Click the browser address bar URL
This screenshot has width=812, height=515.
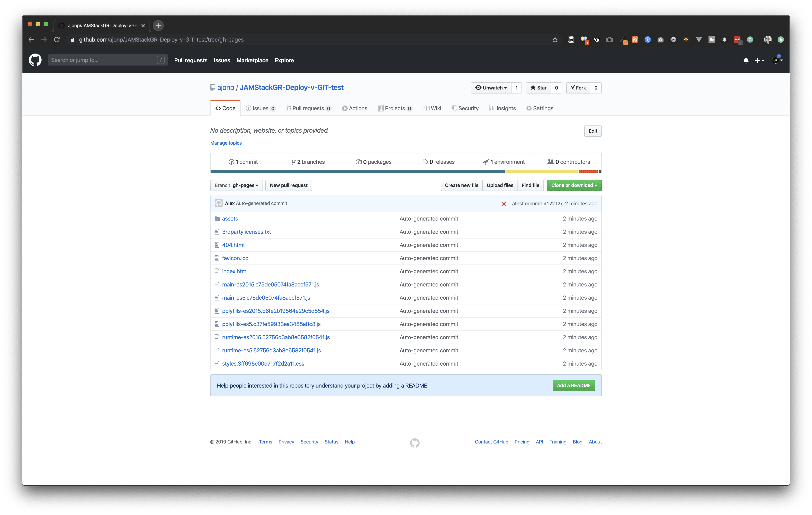161,40
